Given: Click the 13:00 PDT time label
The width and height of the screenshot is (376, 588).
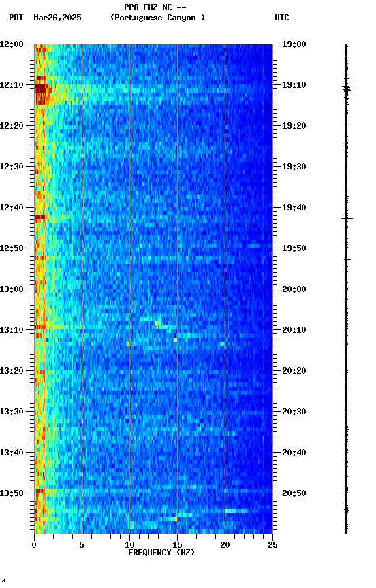Looking at the screenshot, I should click(x=12, y=289).
